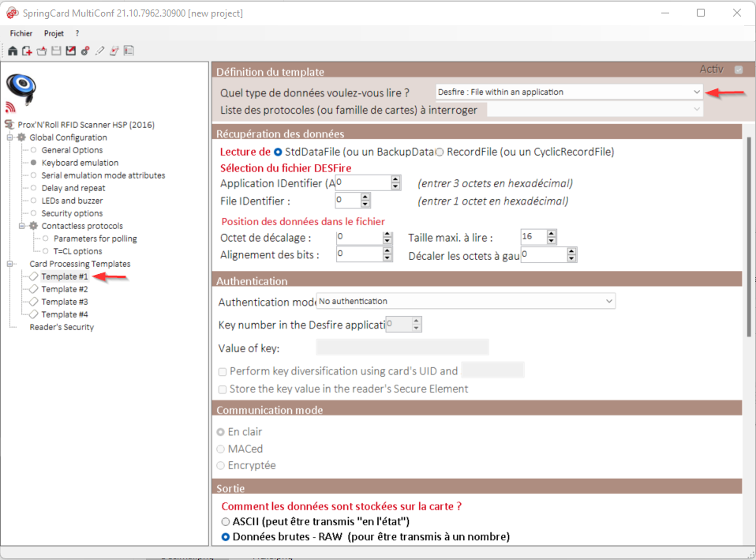Click the open folder toolbar icon
Viewport: 756px width, 560px height.
tap(42, 51)
